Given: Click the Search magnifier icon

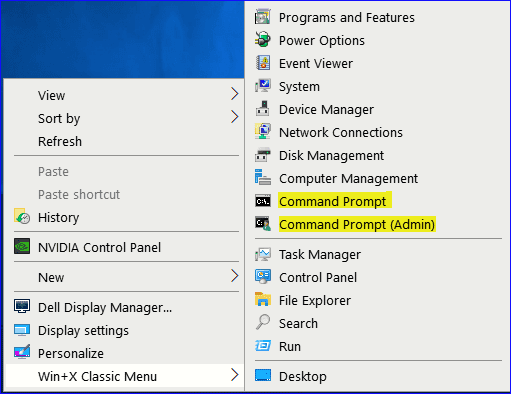Looking at the screenshot, I should point(263,323).
